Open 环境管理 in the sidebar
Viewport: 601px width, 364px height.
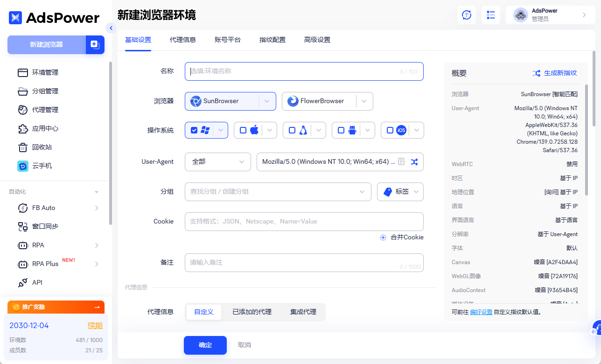tap(45, 72)
